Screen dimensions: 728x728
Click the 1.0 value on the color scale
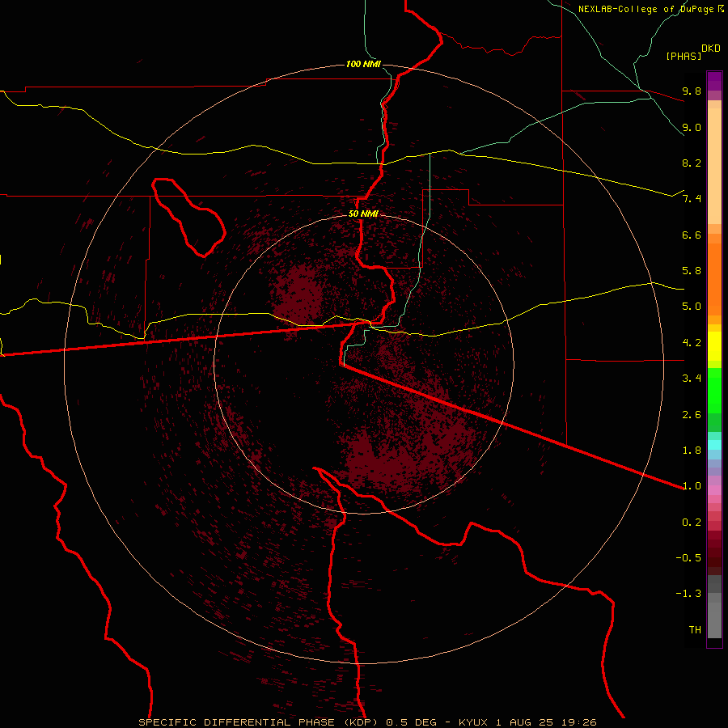pos(692,486)
